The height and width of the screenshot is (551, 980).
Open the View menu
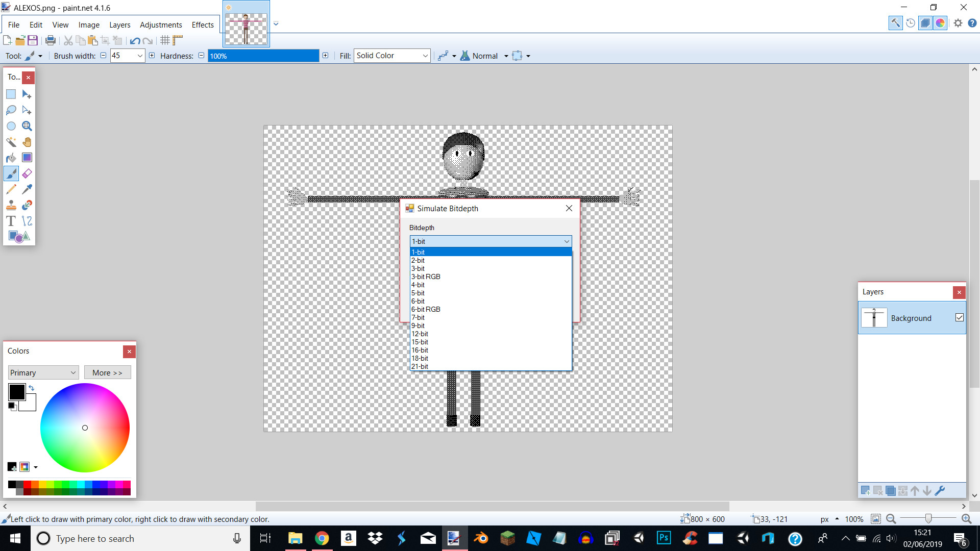tap(60, 24)
